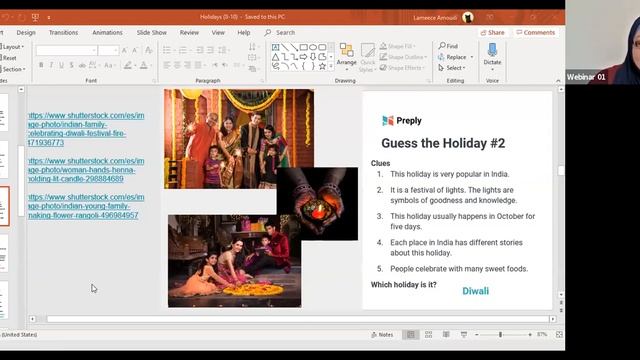
Task: Open the Animations tab
Action: click(x=107, y=32)
